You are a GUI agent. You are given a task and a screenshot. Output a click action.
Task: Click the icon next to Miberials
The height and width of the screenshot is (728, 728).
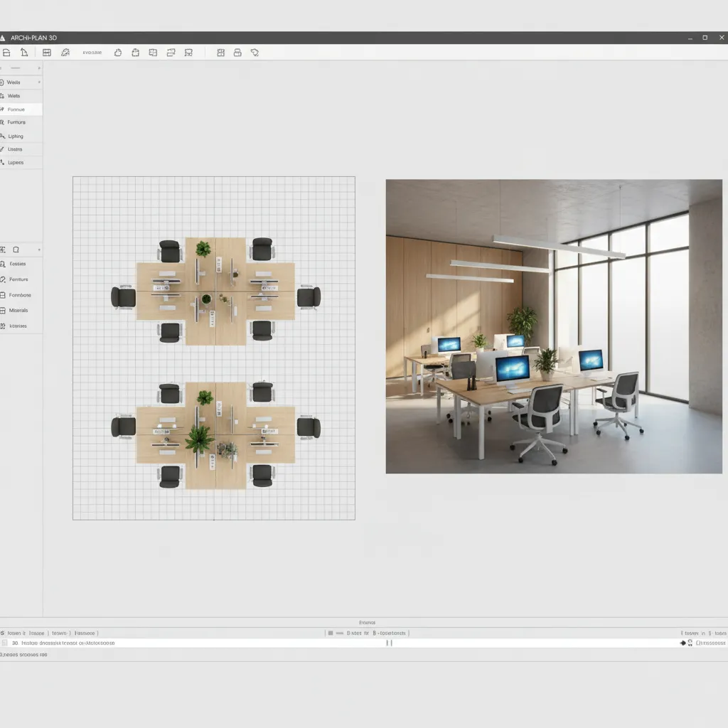[x=3, y=310]
